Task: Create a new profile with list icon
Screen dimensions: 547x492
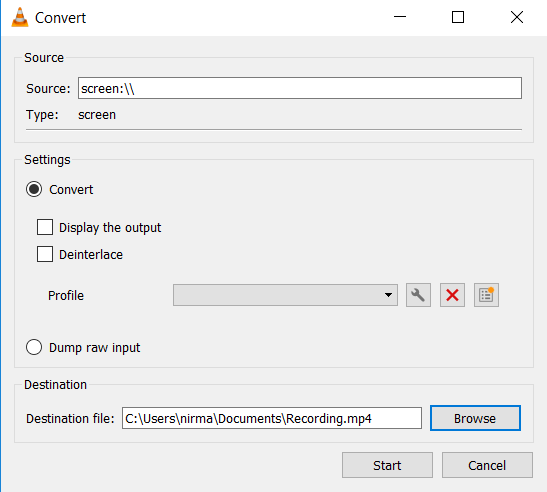Action: point(486,295)
